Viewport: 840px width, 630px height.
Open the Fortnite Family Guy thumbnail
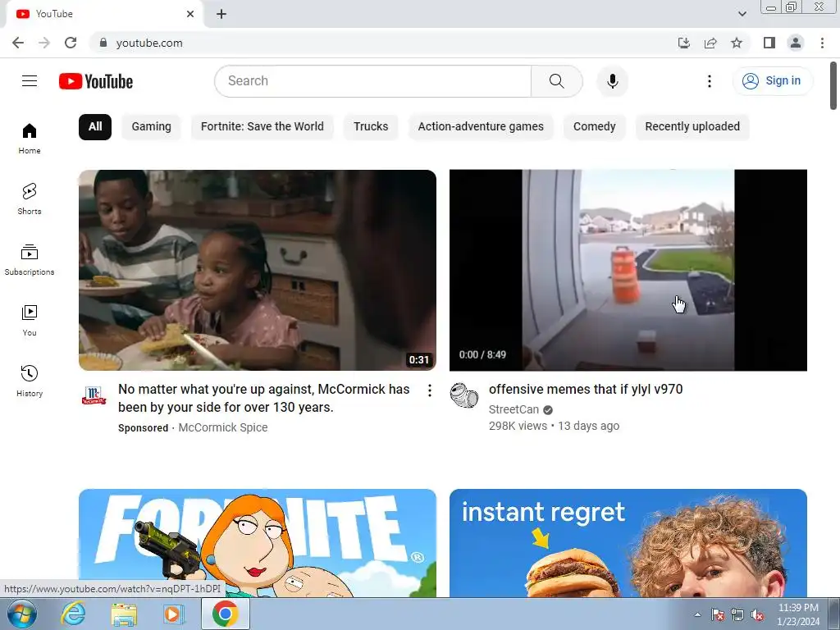tap(257, 543)
